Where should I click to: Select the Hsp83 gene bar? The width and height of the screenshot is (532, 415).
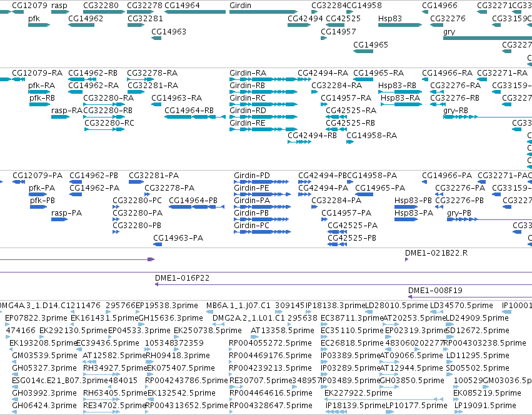click(x=400, y=25)
